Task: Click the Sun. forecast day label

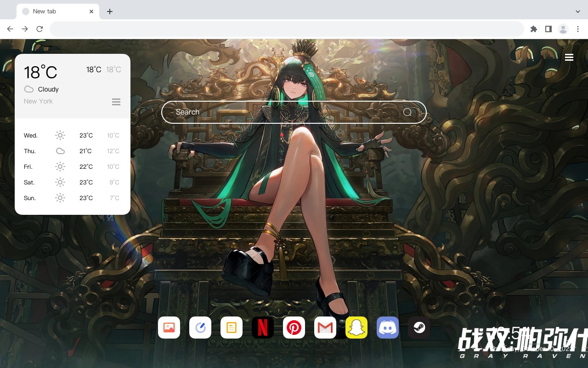Action: [30, 198]
